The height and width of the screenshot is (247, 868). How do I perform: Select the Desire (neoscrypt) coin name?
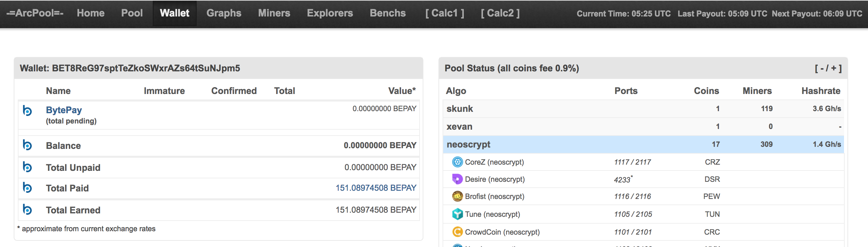click(495, 179)
